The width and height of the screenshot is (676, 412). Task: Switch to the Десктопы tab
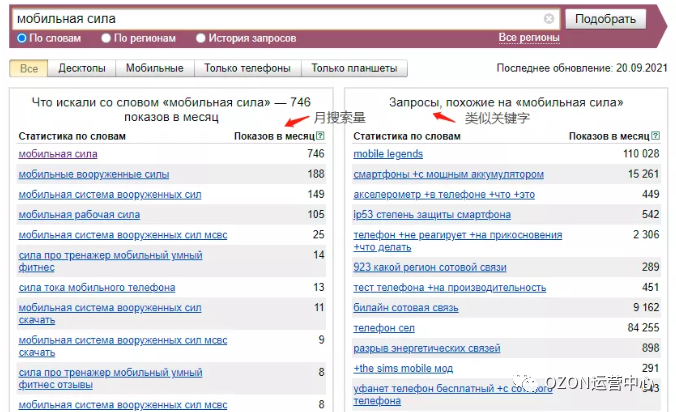pyautogui.click(x=81, y=69)
